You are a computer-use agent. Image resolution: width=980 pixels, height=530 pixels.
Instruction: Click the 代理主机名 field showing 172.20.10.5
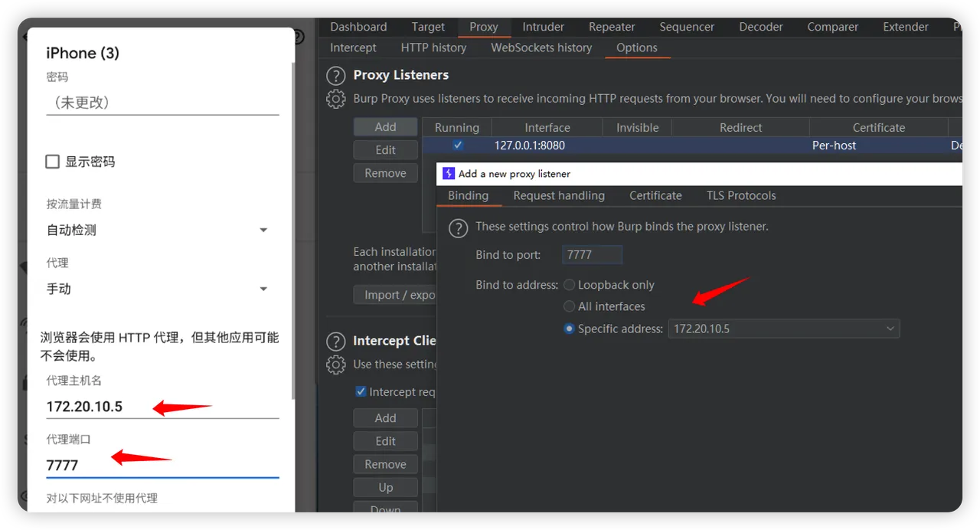(x=162, y=407)
